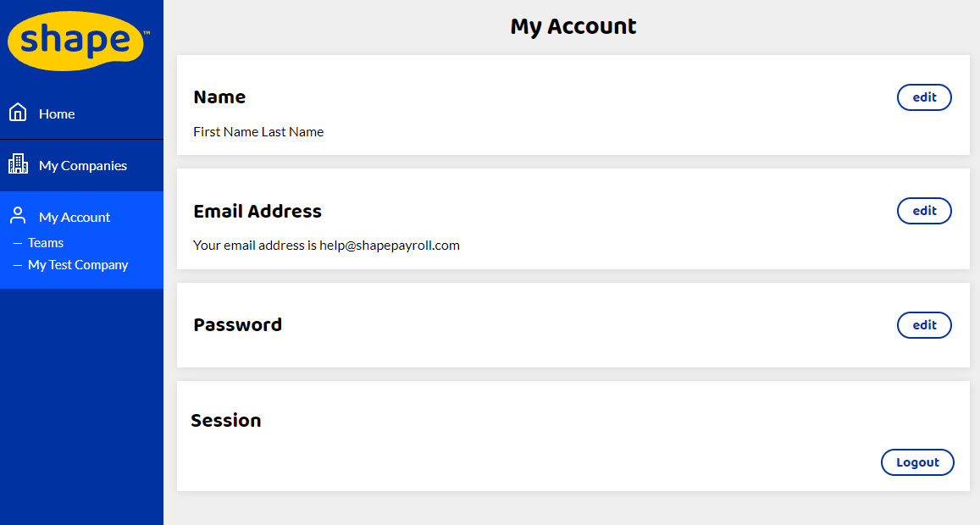Click the My Account page title
This screenshot has height=525, width=980.
pyautogui.click(x=573, y=26)
